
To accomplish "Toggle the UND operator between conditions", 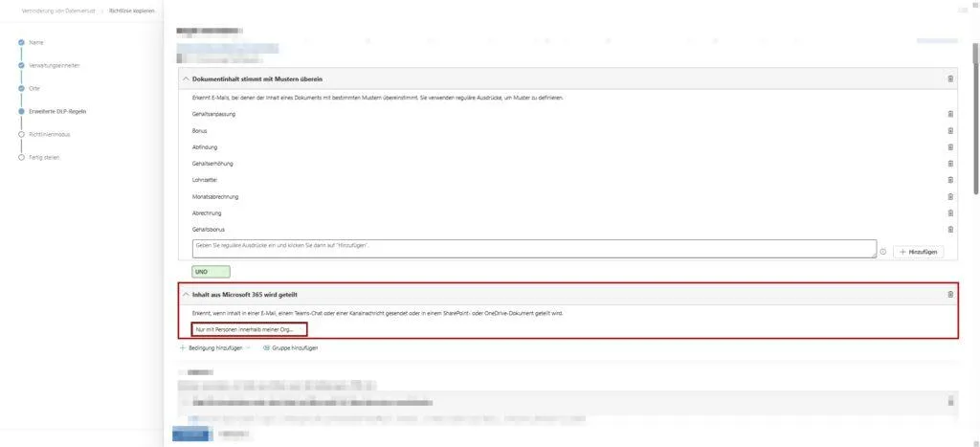I will 212,272.
